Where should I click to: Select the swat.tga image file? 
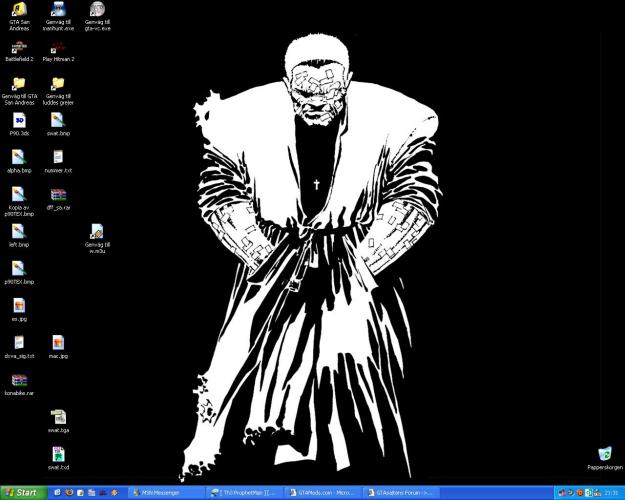(58, 417)
